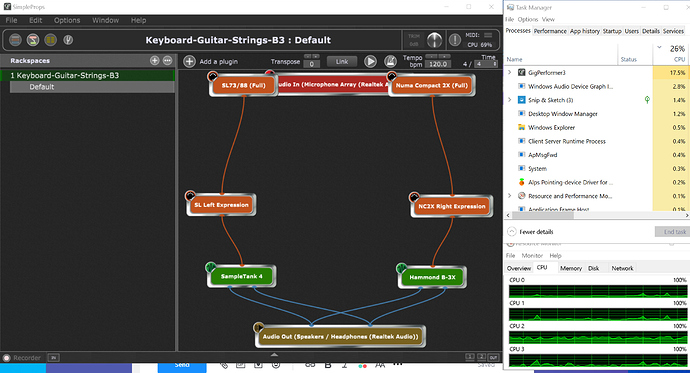This screenshot has height=373, width=690.
Task: Switch to the panels view icon
Action: coord(15,40)
